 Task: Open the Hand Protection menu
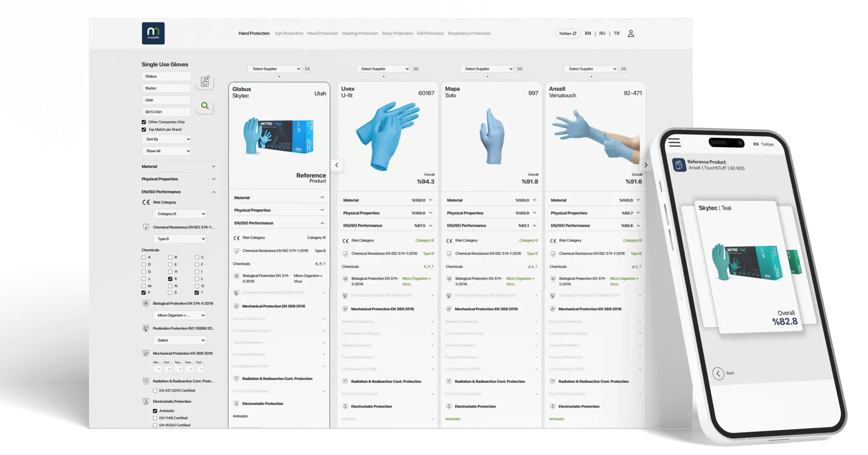click(254, 33)
